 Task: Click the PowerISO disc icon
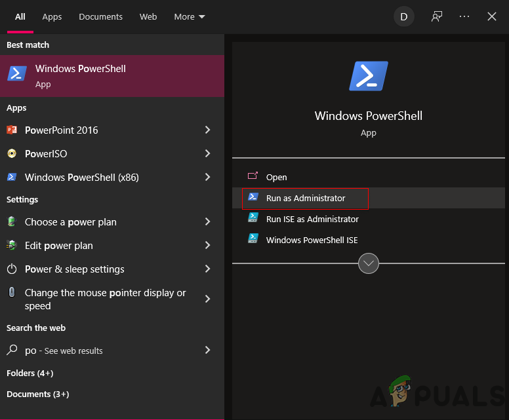[x=12, y=154]
